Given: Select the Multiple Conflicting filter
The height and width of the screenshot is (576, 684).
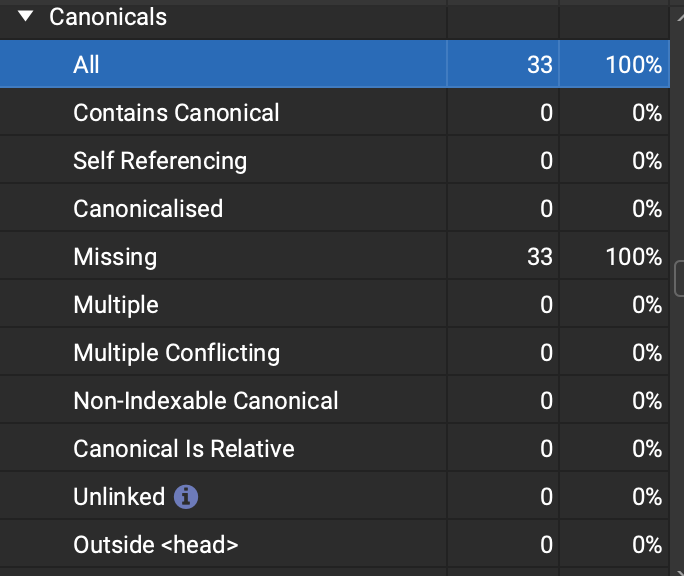Looking at the screenshot, I should point(176,353).
